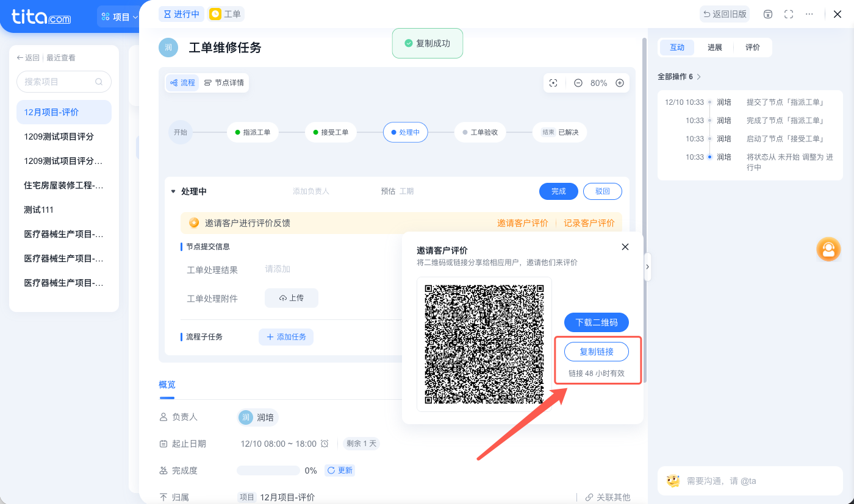The image size is (854, 504).
Task: Open the 进行中 status dropdown
Action: pyautogui.click(x=181, y=14)
